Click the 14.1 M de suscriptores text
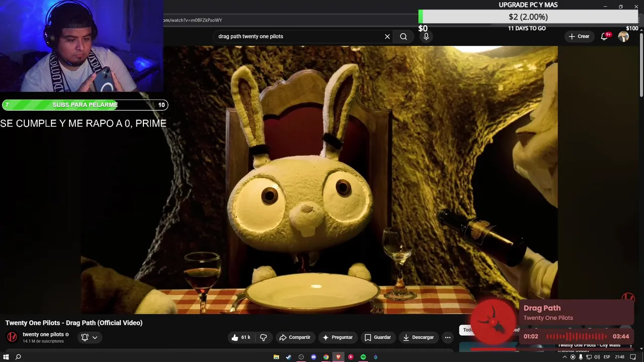This screenshot has height=362, width=644. [x=43, y=341]
